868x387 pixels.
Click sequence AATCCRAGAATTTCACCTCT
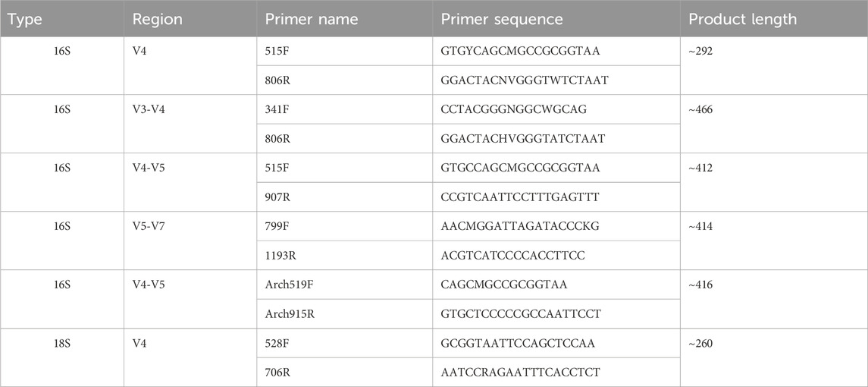click(520, 372)
